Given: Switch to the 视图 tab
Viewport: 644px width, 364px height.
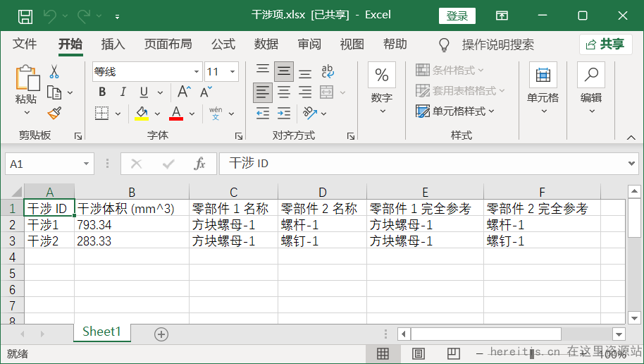Looking at the screenshot, I should 352,44.
